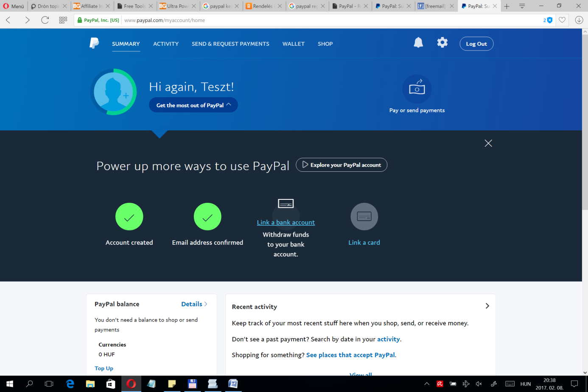Click the PayPal, Inc. security badge
This screenshot has width=588, height=392.
[x=98, y=20]
